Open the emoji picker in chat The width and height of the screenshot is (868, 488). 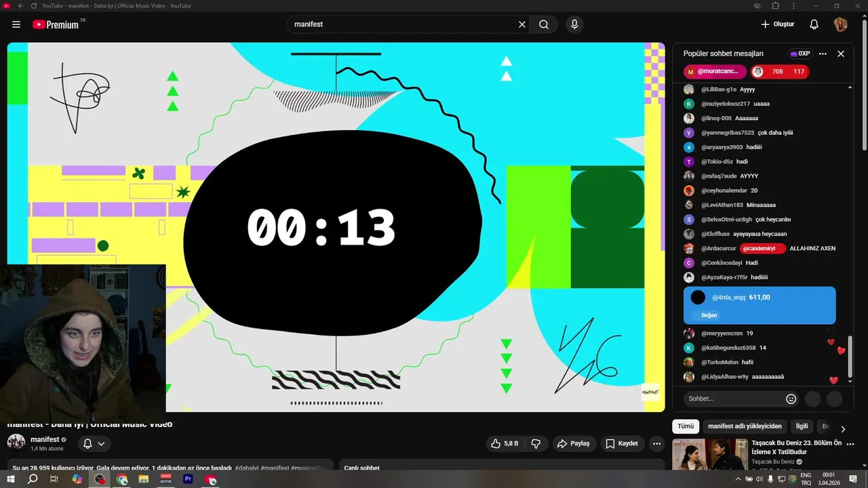[791, 399]
